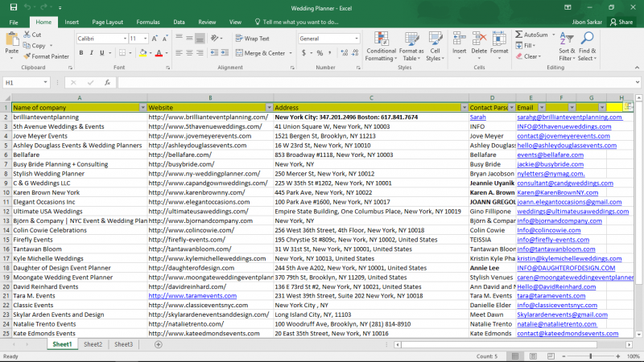Image resolution: width=644 pixels, height=362 pixels.
Task: Open the General number format dropdown
Action: 356,39
